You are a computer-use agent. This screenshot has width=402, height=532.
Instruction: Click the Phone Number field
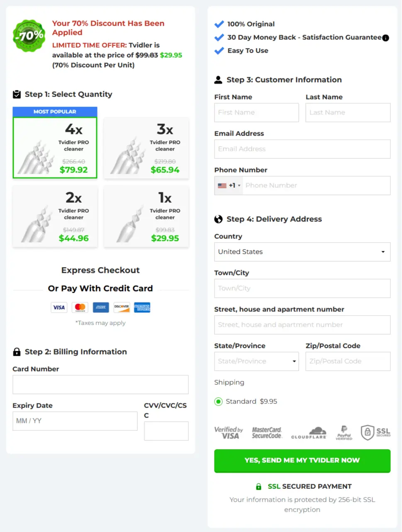click(317, 185)
